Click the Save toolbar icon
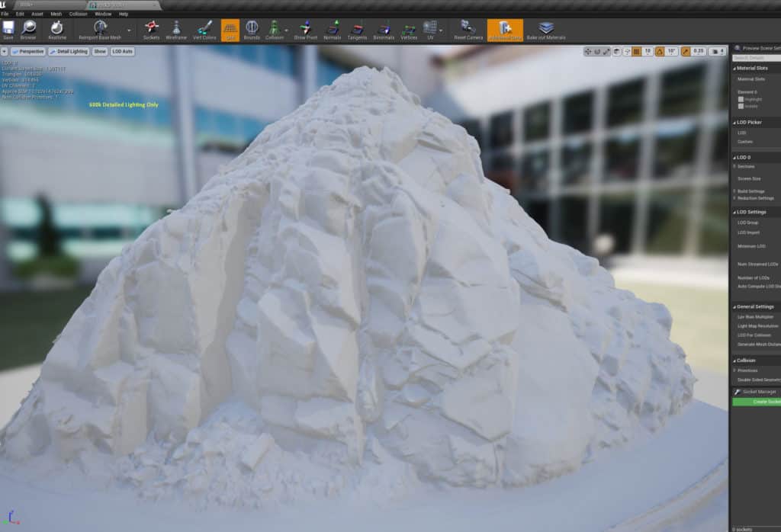This screenshot has width=781, height=532. coord(8,30)
